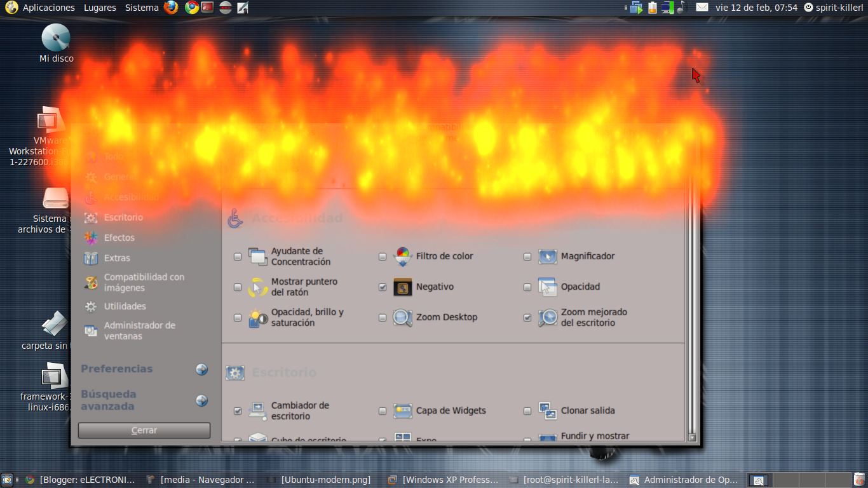Image resolution: width=868 pixels, height=488 pixels.
Task: Select the Efectos category in sidebar
Action: [109, 238]
